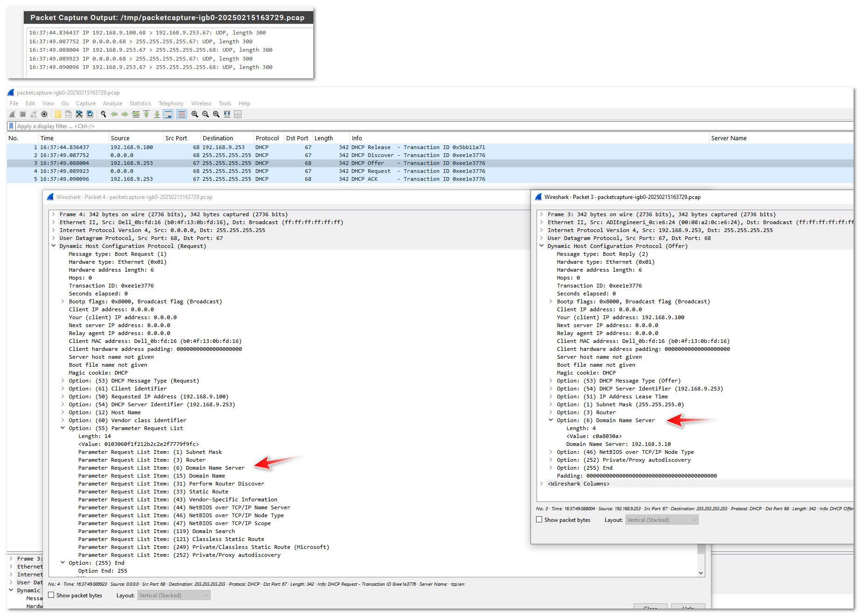Click Parameter Request List Item (15) Domain Name
861x616 pixels.
(152, 476)
